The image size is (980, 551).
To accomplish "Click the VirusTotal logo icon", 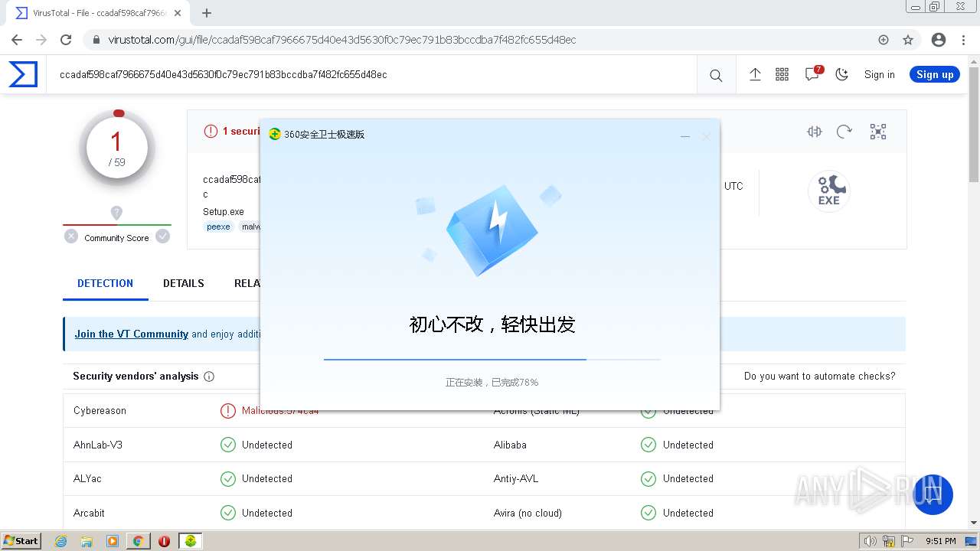I will 23,74.
